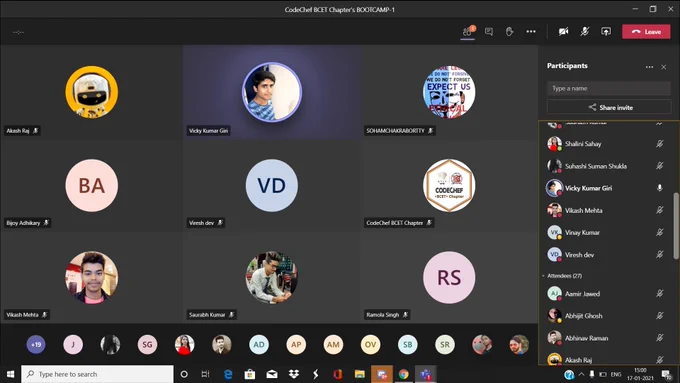Click the OV avatar in bottom strip
Screen dimensions: 680x383
(370, 344)
